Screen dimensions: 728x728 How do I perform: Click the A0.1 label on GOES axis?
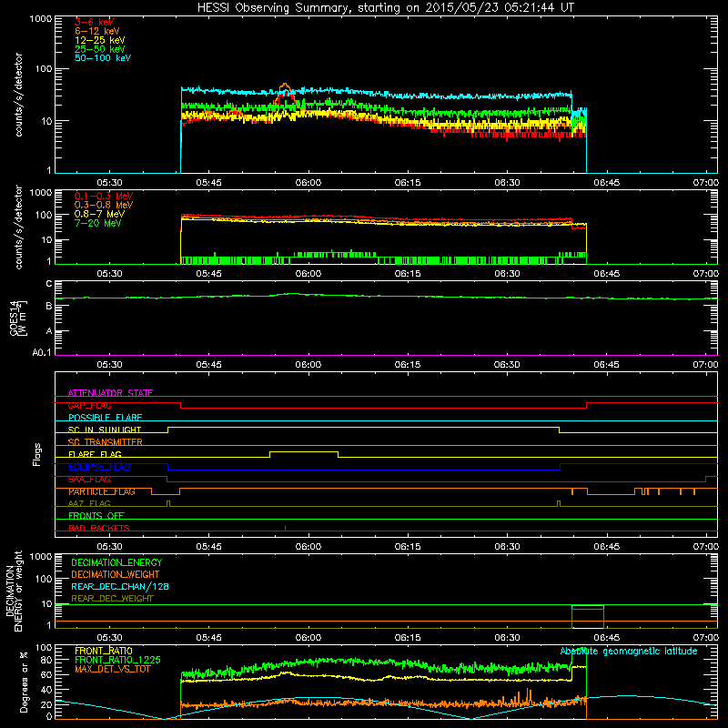42,353
